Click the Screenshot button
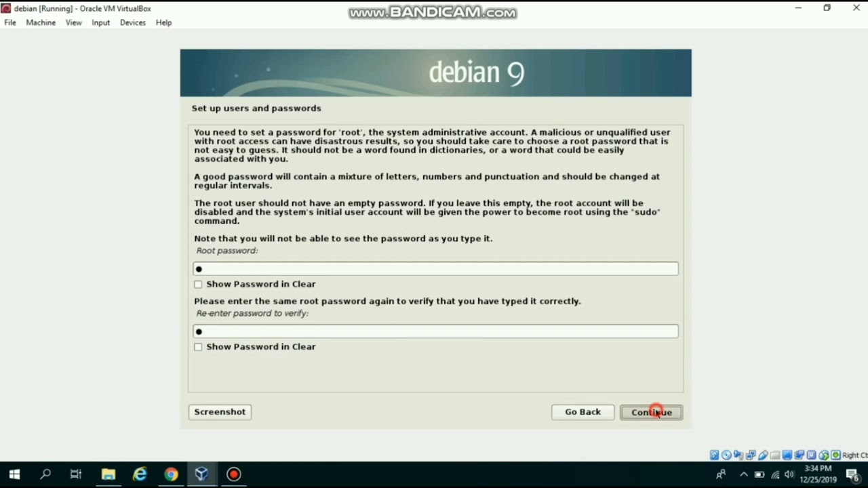 click(x=220, y=412)
